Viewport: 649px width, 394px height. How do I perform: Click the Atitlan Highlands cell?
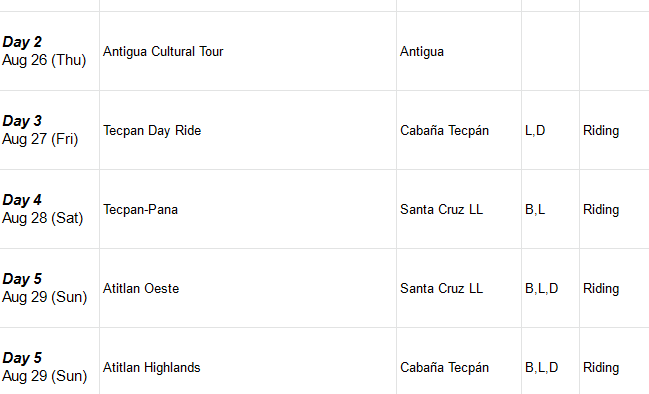(x=248, y=361)
